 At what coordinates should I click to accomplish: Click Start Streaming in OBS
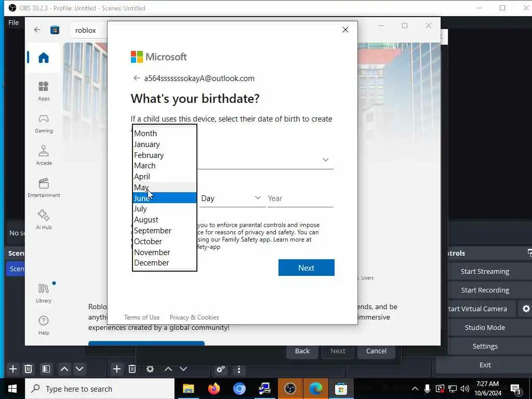(485, 271)
